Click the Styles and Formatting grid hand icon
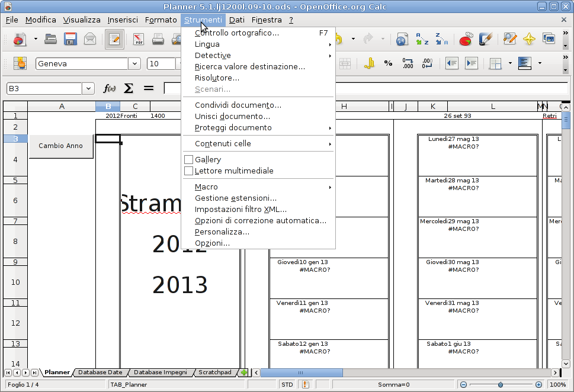574x392 pixels. click(x=20, y=63)
